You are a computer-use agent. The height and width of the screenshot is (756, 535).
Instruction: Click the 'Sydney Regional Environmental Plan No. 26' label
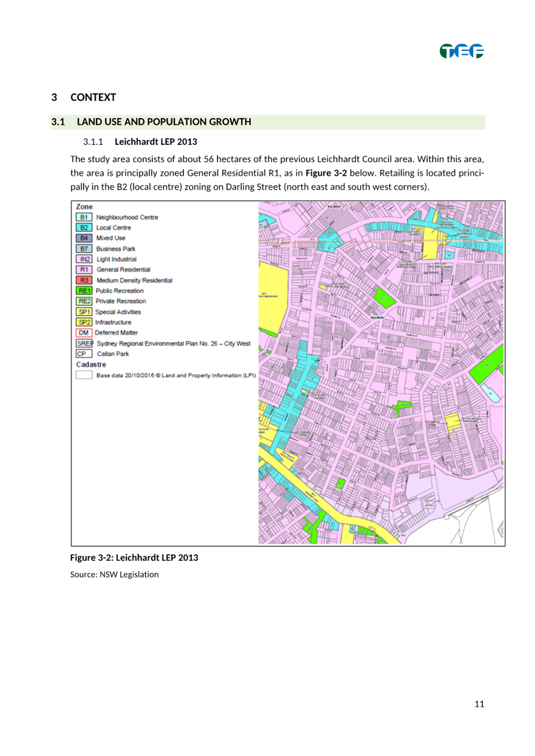(174, 343)
